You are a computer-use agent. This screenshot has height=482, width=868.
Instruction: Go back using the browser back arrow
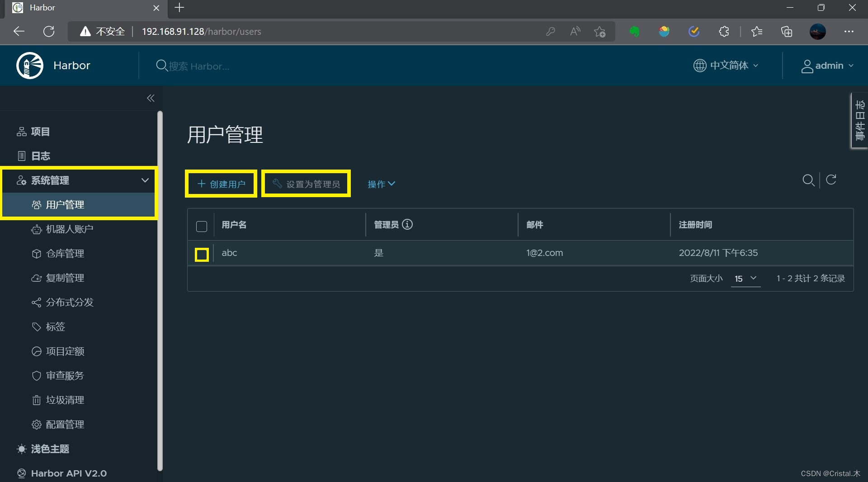19,31
